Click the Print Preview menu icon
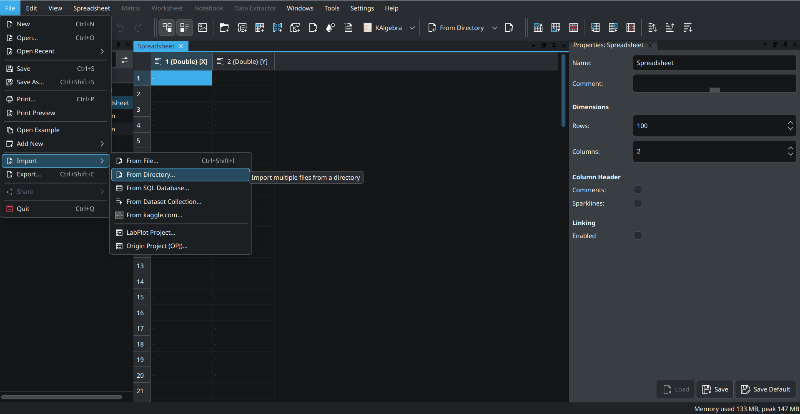Viewport: 800px width, 414px height. point(9,113)
